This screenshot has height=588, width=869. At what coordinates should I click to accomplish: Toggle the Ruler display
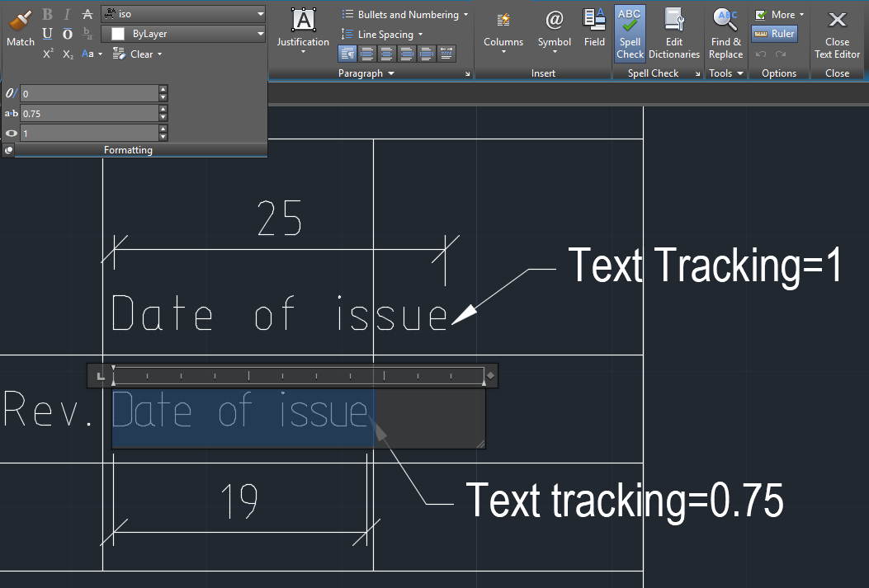(x=775, y=34)
